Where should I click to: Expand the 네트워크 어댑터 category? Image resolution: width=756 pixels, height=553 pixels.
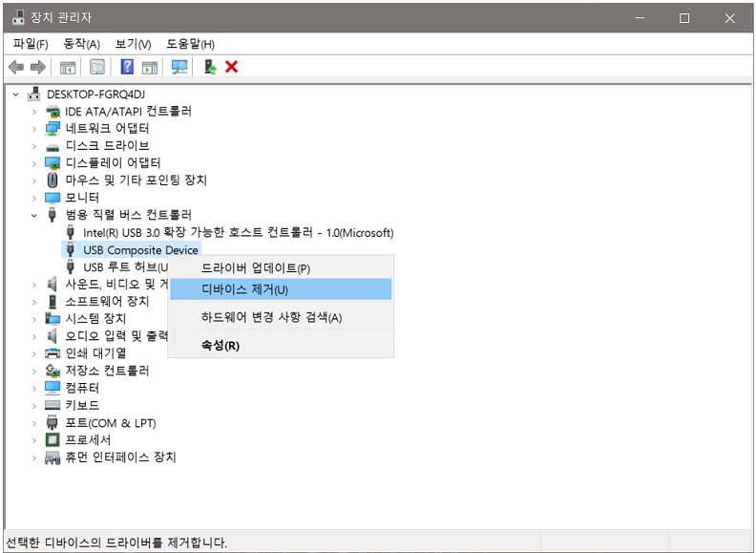[x=33, y=129]
